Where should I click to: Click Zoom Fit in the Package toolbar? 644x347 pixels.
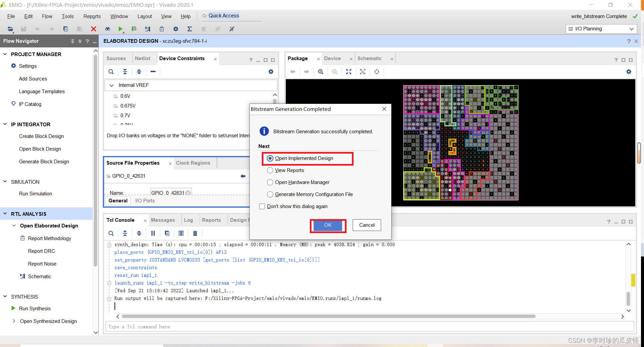pos(349,71)
